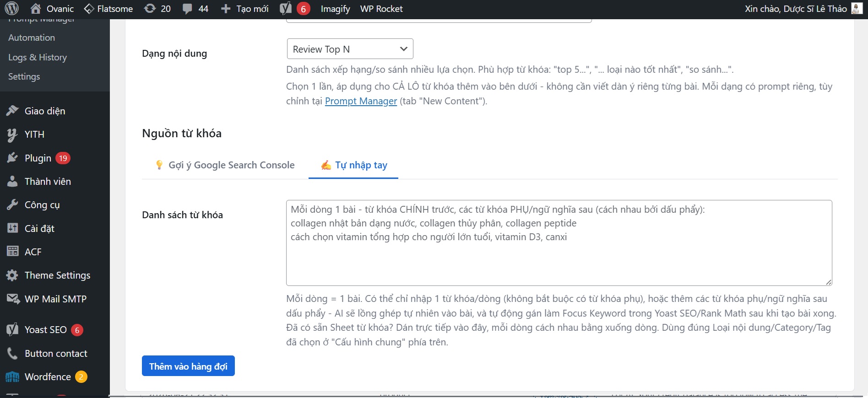
Task: Click the updates icon showing 20
Action: coord(150,9)
